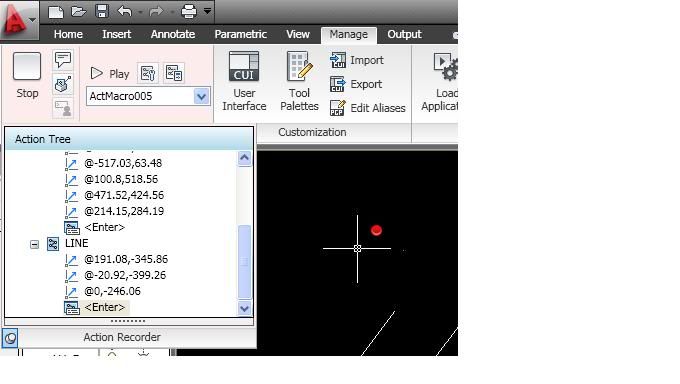Viewport: 680px width, 384px height.
Task: Click the Import CUI icon
Action: click(338, 60)
